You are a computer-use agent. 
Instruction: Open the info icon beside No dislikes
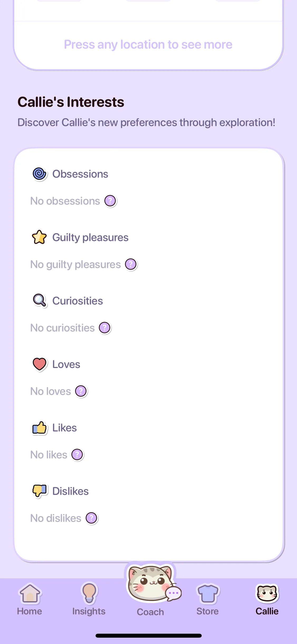pos(91,518)
